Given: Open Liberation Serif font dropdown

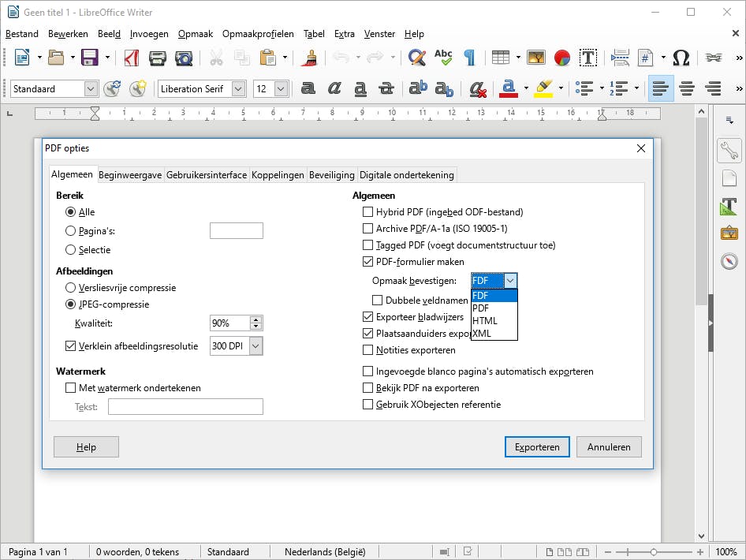Looking at the screenshot, I should coord(239,88).
